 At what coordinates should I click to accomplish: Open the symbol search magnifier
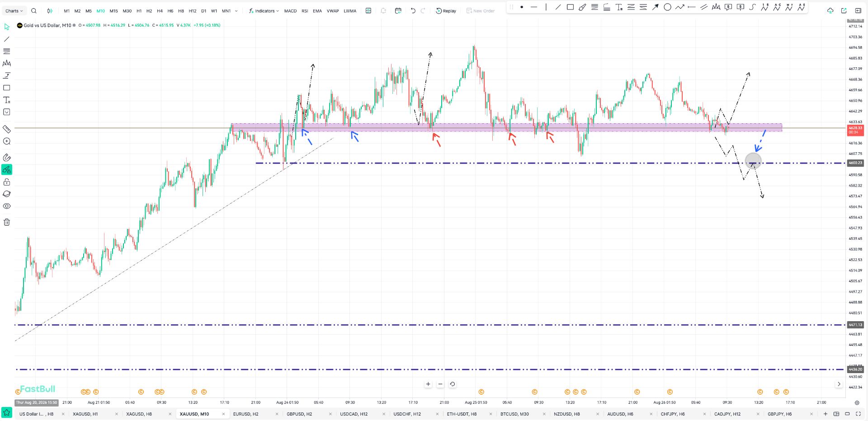pos(34,11)
